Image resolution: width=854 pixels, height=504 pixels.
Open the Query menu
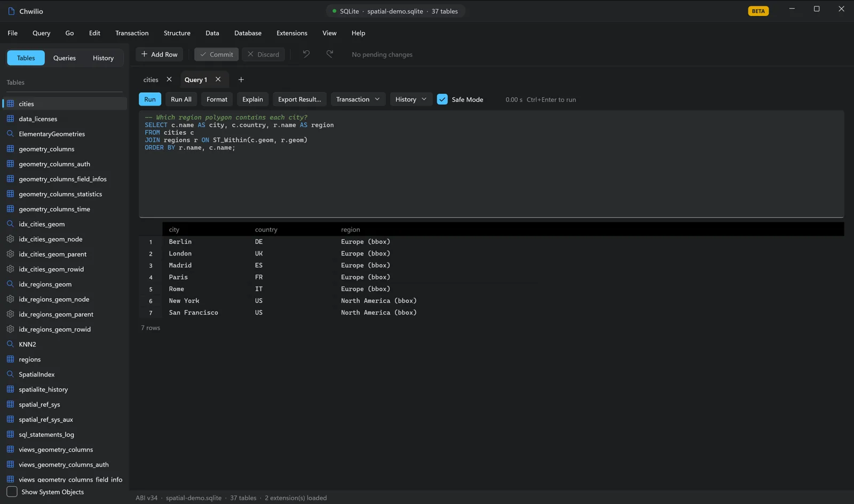(x=42, y=33)
